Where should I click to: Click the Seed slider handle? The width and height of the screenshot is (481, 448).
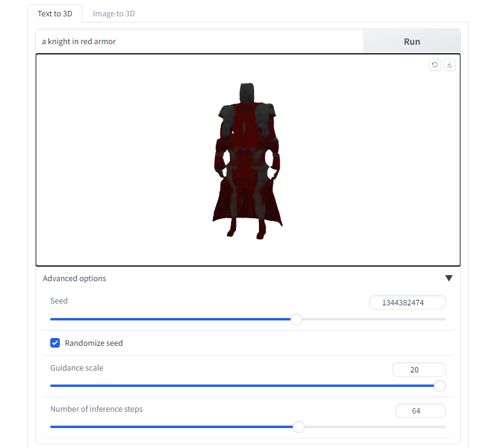[x=296, y=319]
